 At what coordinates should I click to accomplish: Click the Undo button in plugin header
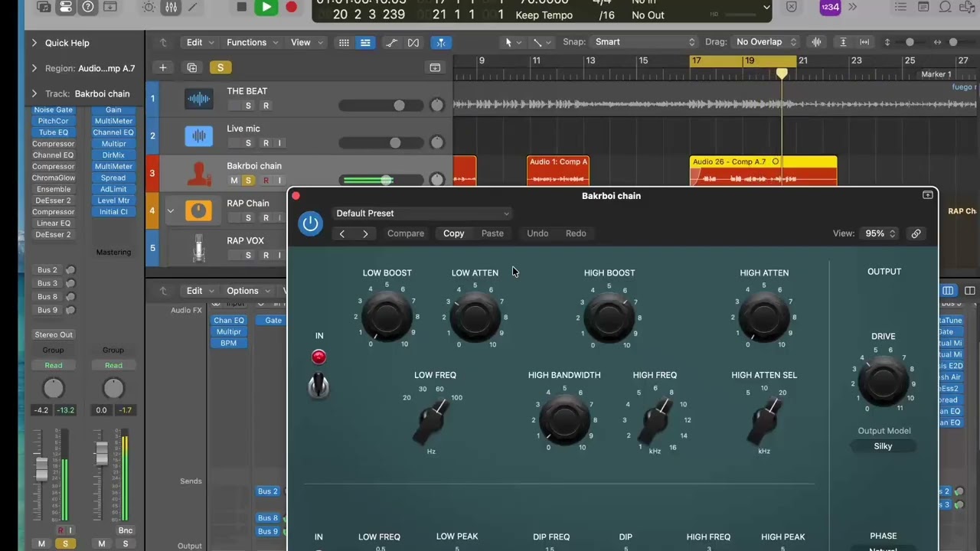click(537, 233)
